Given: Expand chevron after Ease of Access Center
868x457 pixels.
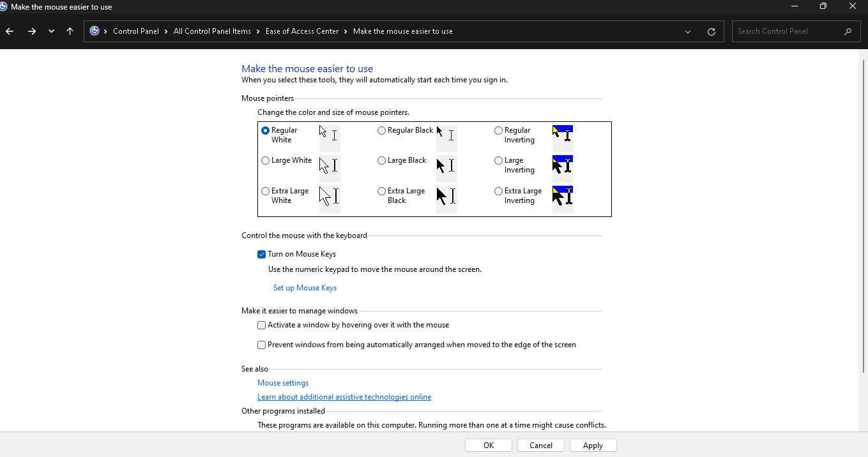Looking at the screenshot, I should (x=346, y=31).
